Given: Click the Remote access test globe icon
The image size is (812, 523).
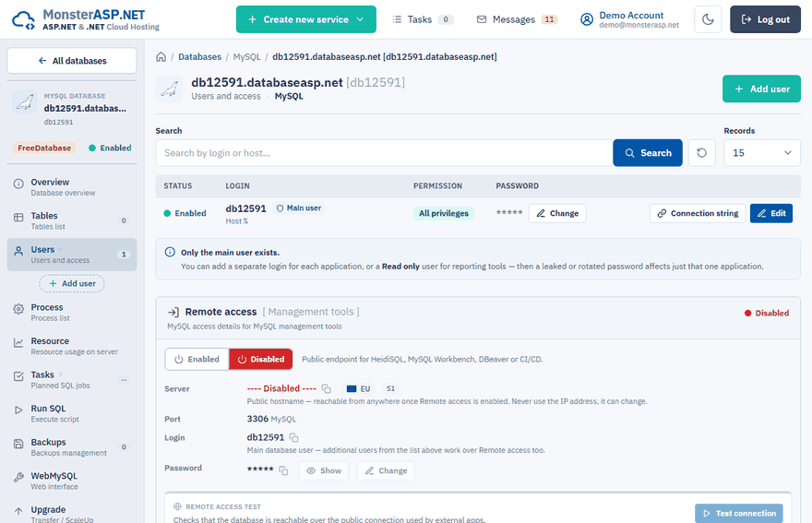Looking at the screenshot, I should coord(177,507).
